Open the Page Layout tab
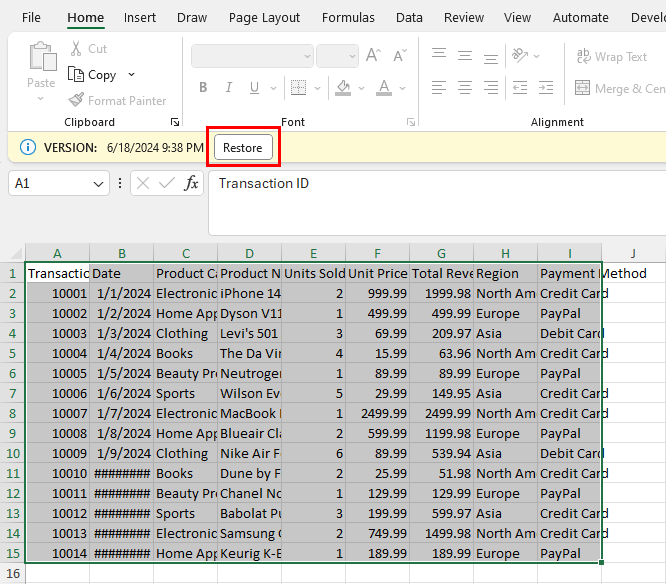Image resolution: width=666 pixels, height=584 pixels. (x=264, y=17)
